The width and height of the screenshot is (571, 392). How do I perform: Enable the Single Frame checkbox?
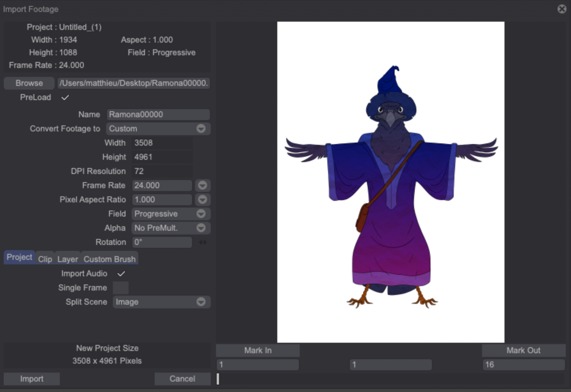[x=121, y=288]
